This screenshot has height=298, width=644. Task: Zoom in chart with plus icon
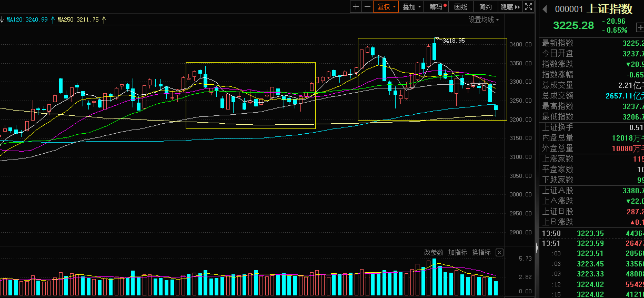(x=356, y=7)
